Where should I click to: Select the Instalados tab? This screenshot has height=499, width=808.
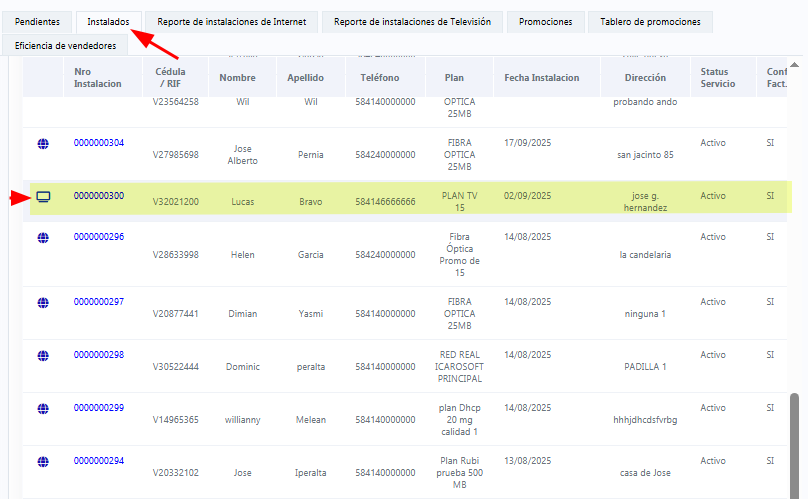(108, 21)
